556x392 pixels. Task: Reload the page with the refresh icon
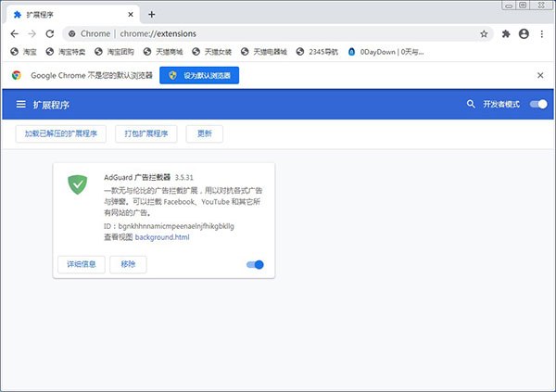pyautogui.click(x=50, y=33)
